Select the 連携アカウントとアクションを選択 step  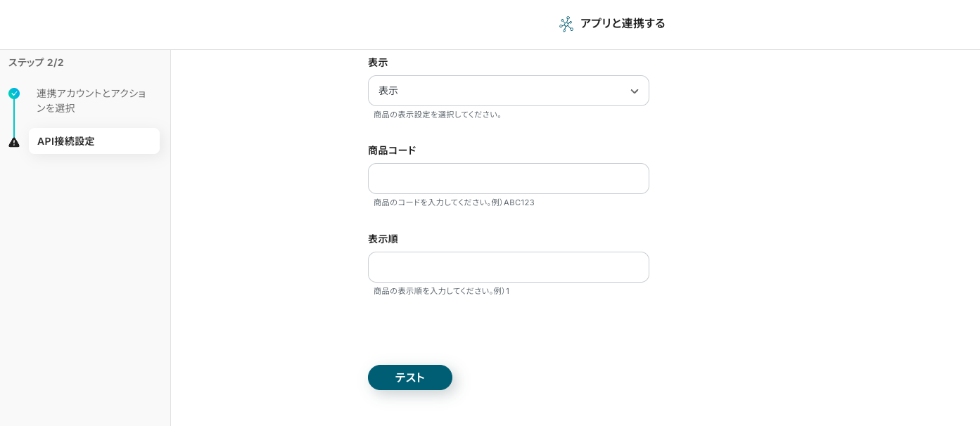91,101
